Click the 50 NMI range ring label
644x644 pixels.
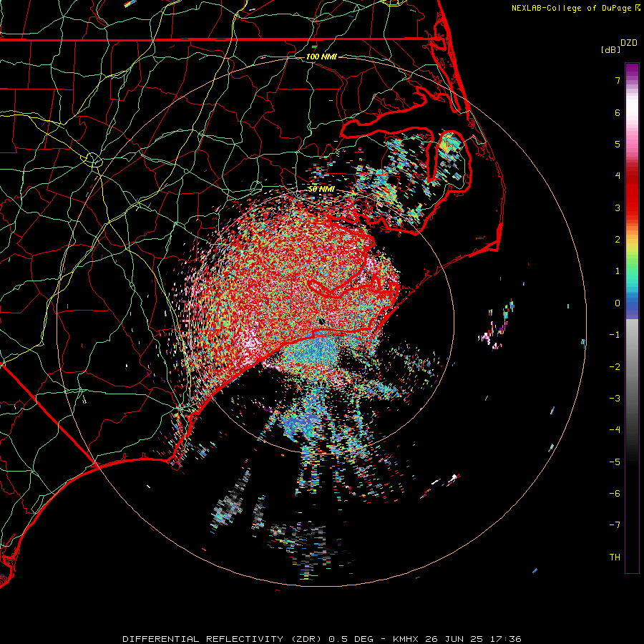pyautogui.click(x=321, y=189)
